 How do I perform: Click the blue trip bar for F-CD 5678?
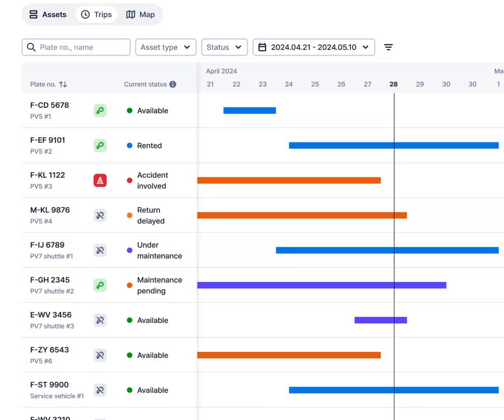(x=250, y=110)
